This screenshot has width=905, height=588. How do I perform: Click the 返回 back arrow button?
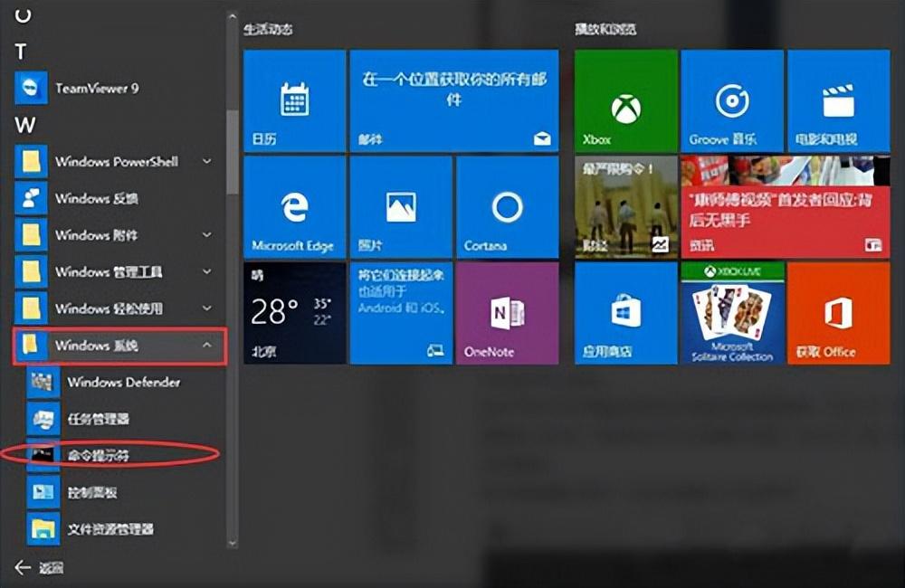pos(24,567)
